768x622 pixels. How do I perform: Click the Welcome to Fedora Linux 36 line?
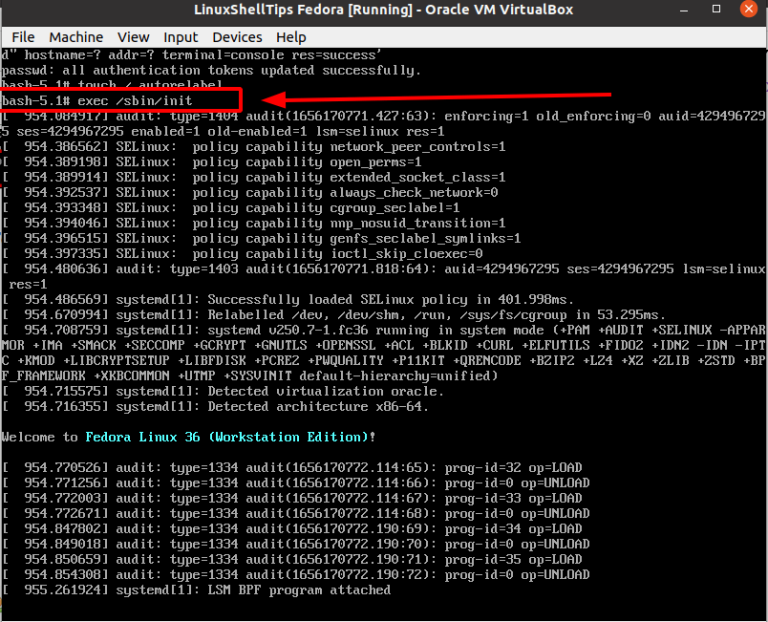click(189, 437)
